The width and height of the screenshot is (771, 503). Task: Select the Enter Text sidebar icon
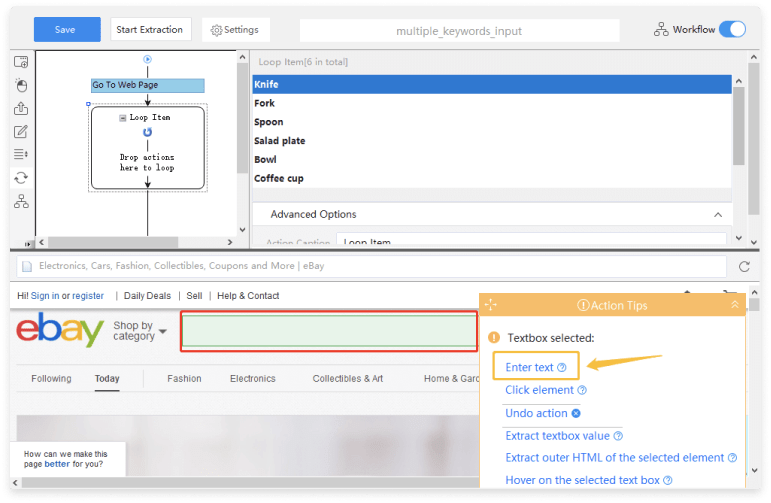click(x=21, y=131)
